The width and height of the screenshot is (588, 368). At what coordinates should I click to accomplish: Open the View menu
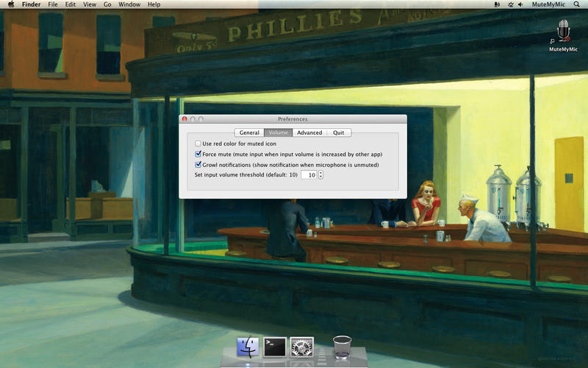pyautogui.click(x=90, y=4)
